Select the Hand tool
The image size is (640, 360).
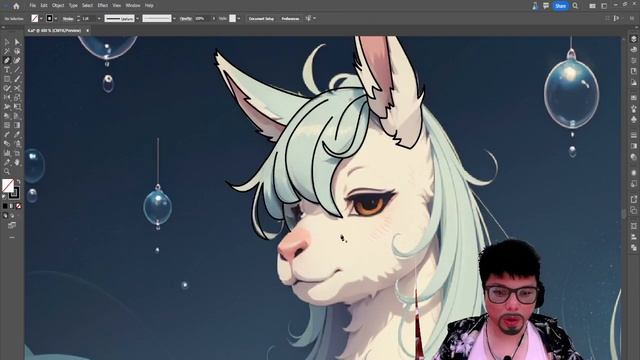(x=17, y=162)
